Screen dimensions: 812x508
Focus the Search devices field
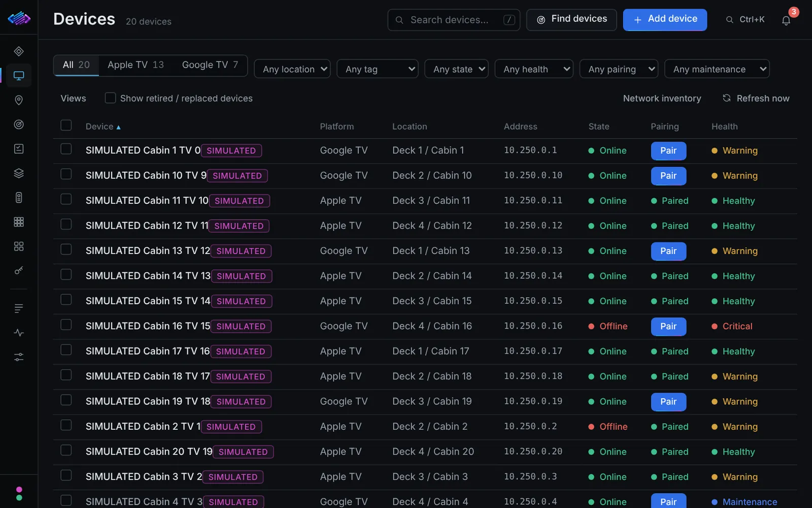tap(454, 20)
